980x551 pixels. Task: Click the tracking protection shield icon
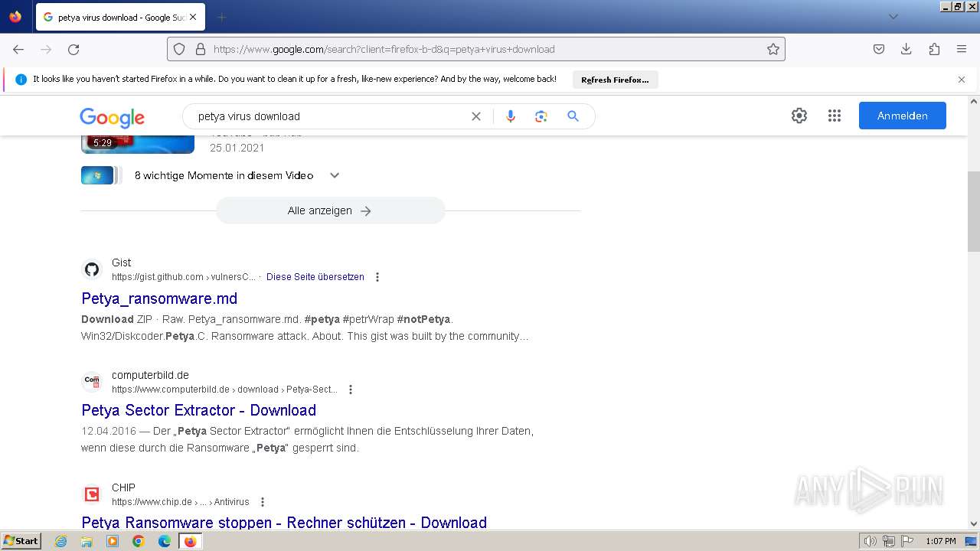pyautogui.click(x=179, y=49)
